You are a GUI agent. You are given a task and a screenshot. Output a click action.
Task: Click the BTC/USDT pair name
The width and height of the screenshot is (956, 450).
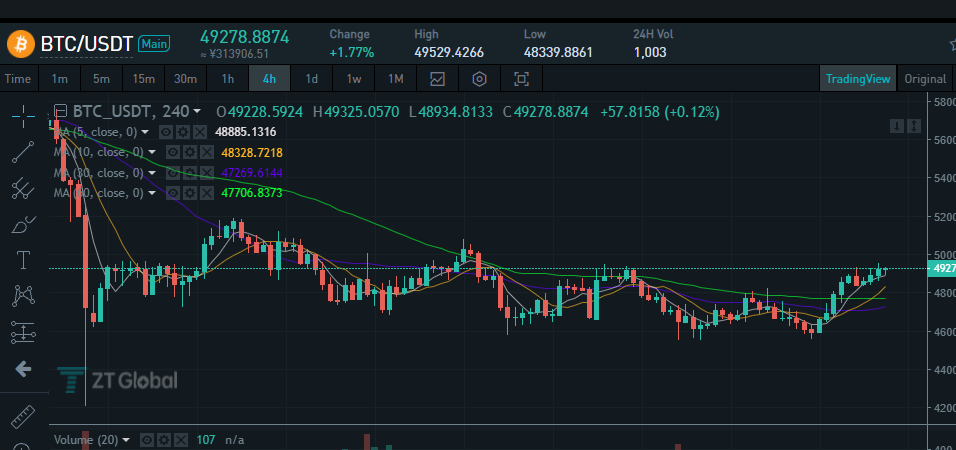coord(87,43)
